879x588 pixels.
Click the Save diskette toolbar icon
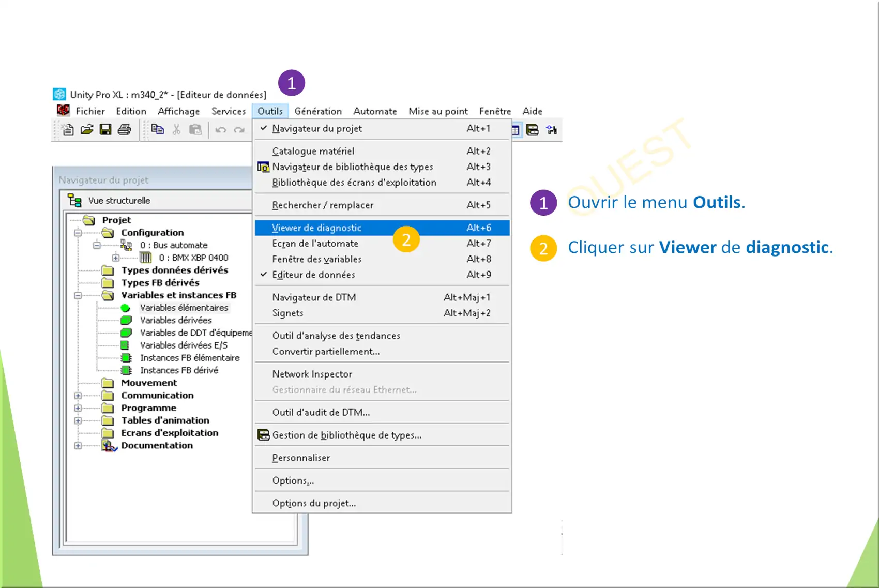point(105,129)
